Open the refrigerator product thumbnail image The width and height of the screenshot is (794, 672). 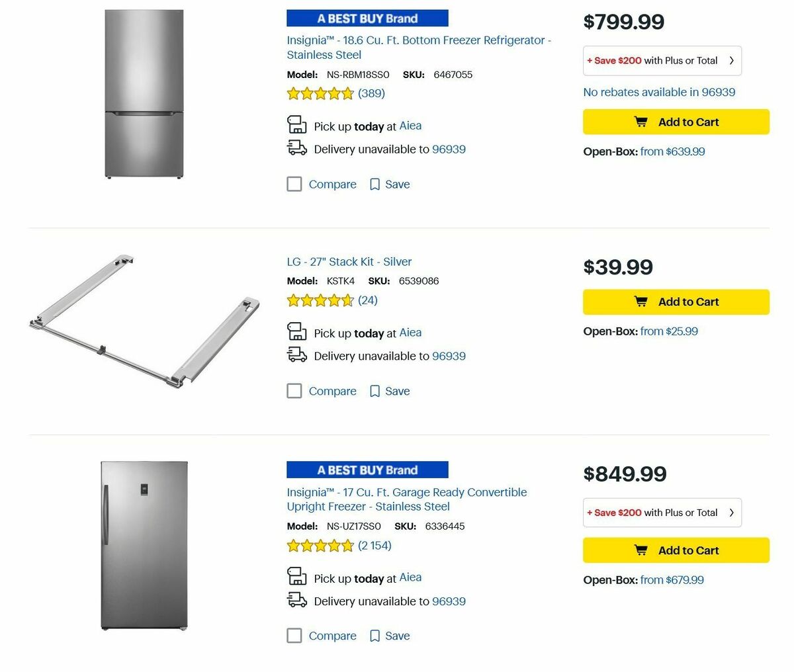coord(144,93)
